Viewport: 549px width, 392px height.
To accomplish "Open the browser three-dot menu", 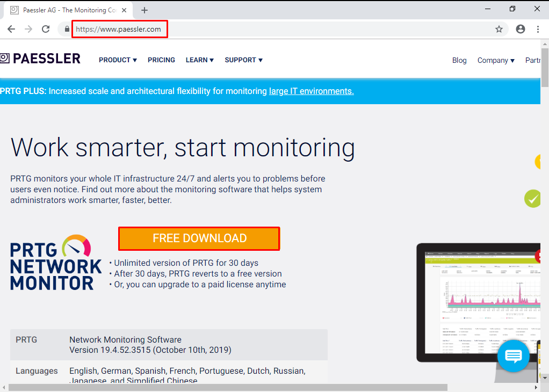I will [x=538, y=29].
